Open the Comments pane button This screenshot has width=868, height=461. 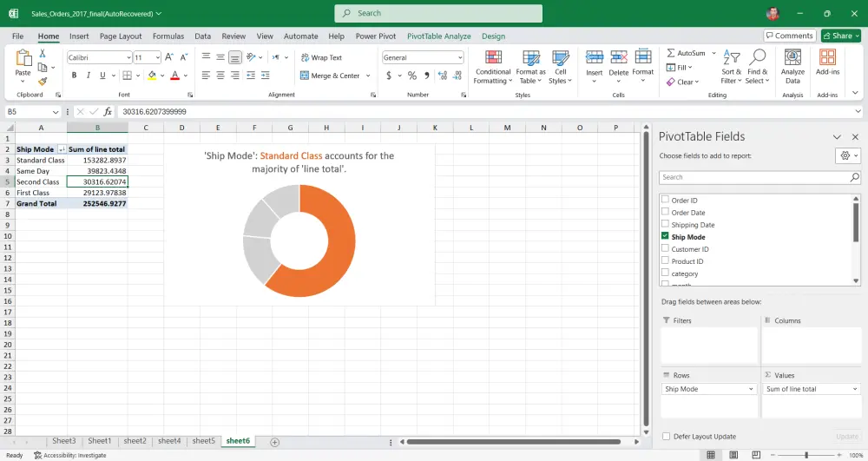point(790,36)
